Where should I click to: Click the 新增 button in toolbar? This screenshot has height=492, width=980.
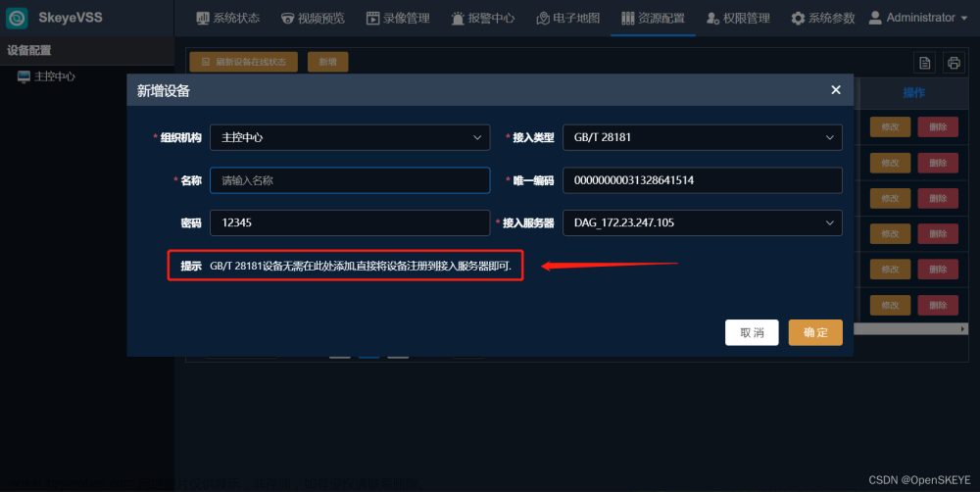click(327, 62)
